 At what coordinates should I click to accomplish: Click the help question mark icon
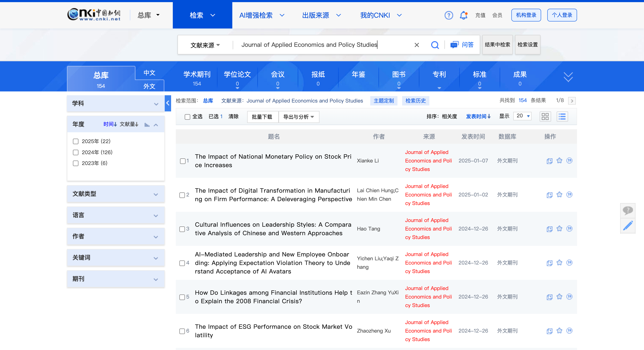coord(449,15)
